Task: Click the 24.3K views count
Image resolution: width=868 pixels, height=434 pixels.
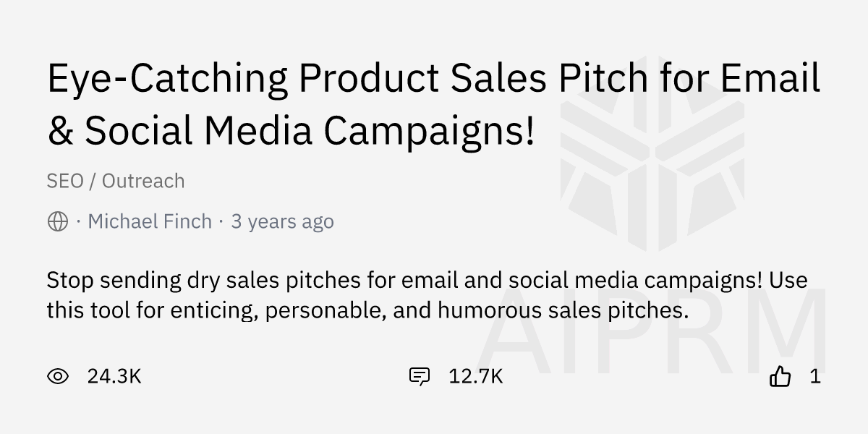Action: point(114,376)
